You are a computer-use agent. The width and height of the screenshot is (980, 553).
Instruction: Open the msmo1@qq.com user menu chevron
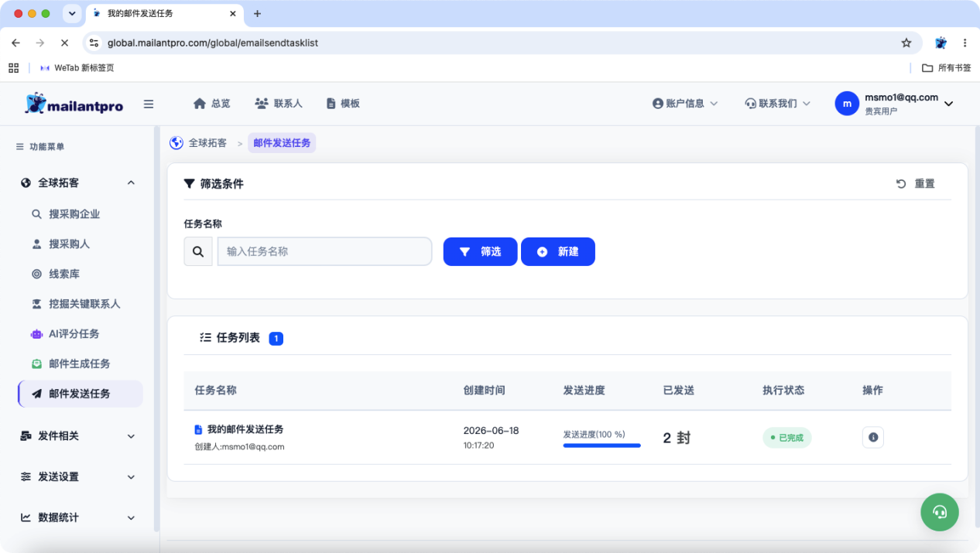(949, 104)
